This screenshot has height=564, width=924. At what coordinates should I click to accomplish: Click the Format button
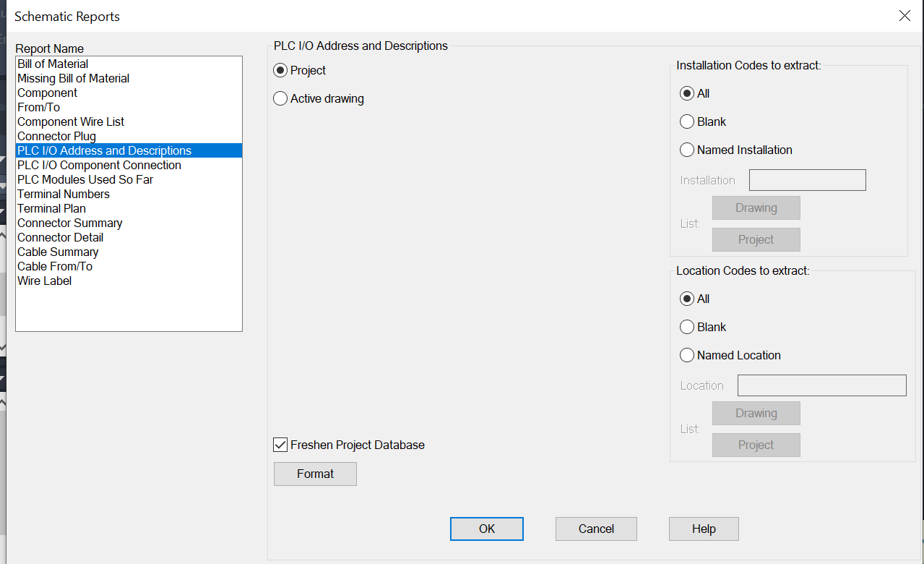point(315,474)
